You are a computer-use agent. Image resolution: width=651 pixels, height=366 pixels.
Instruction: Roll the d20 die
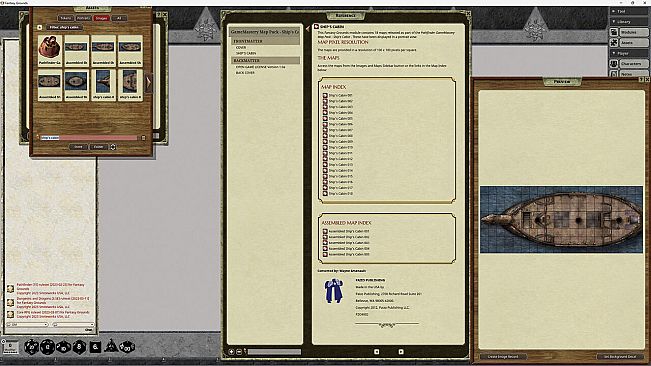point(31,346)
